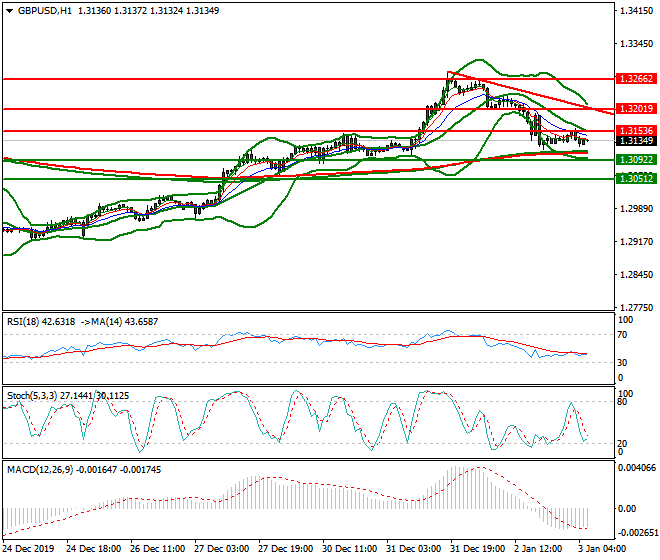Click the RSI scale level 70
The height and width of the screenshot is (560, 660).
(x=622, y=335)
